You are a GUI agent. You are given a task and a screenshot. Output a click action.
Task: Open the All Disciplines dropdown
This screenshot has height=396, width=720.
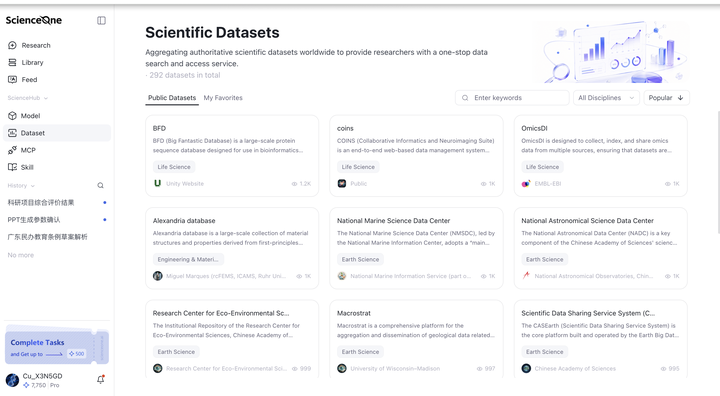[606, 98]
